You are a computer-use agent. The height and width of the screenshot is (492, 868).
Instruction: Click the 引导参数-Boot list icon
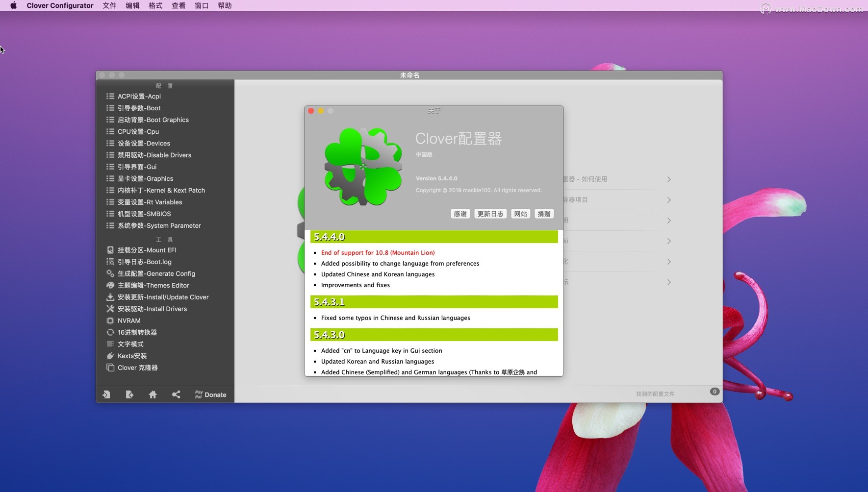(110, 108)
